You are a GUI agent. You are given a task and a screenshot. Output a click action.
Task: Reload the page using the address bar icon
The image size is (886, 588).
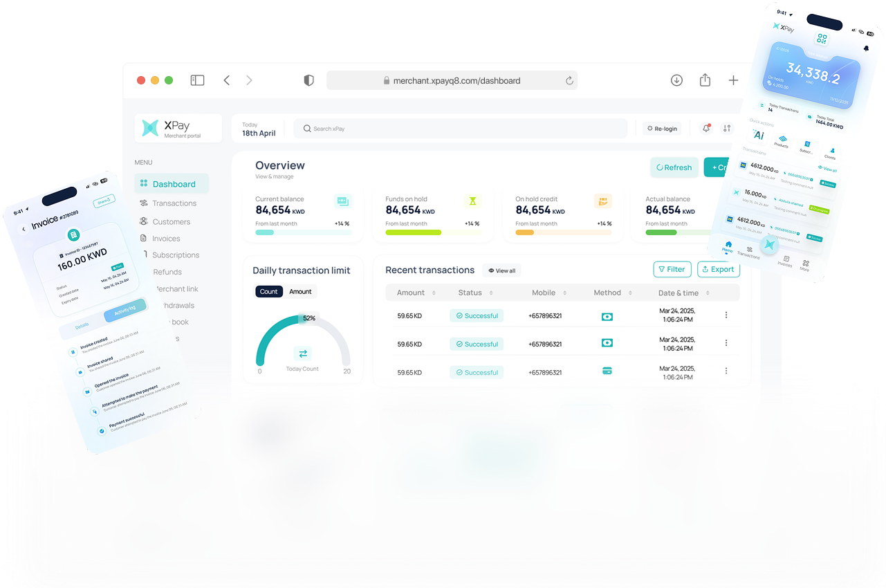click(569, 80)
